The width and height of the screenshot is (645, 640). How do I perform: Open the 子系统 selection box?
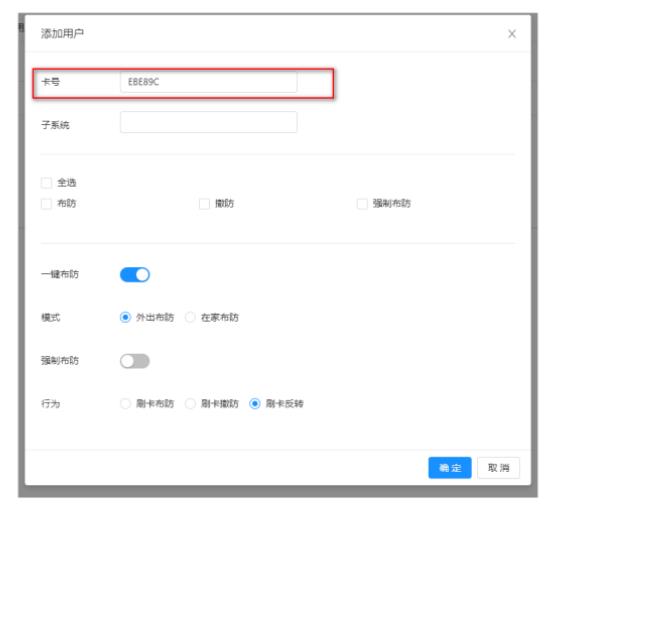point(208,123)
